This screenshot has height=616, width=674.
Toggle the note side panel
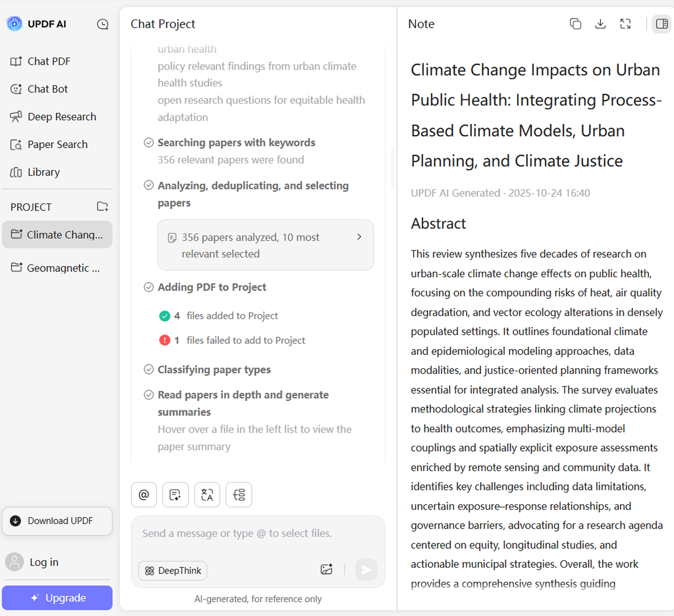pyautogui.click(x=662, y=24)
